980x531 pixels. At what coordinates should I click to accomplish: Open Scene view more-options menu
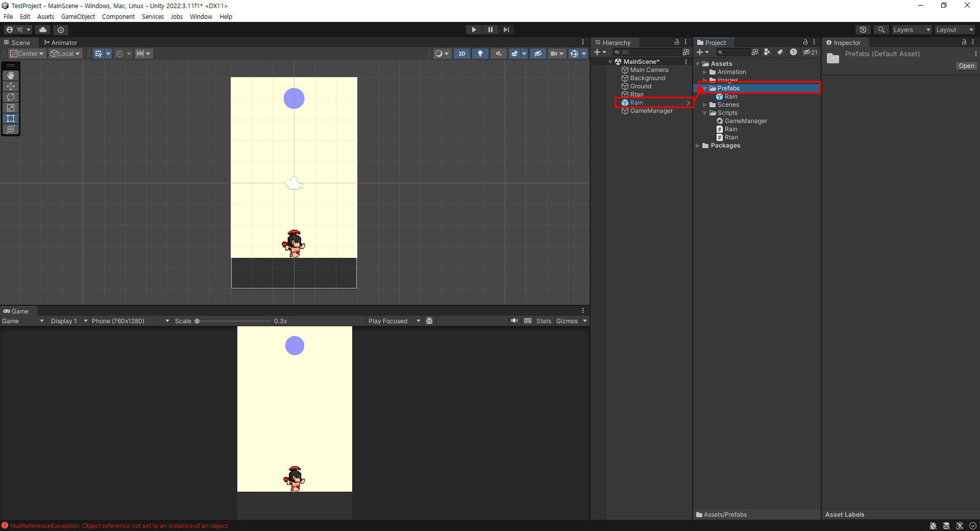(x=583, y=42)
